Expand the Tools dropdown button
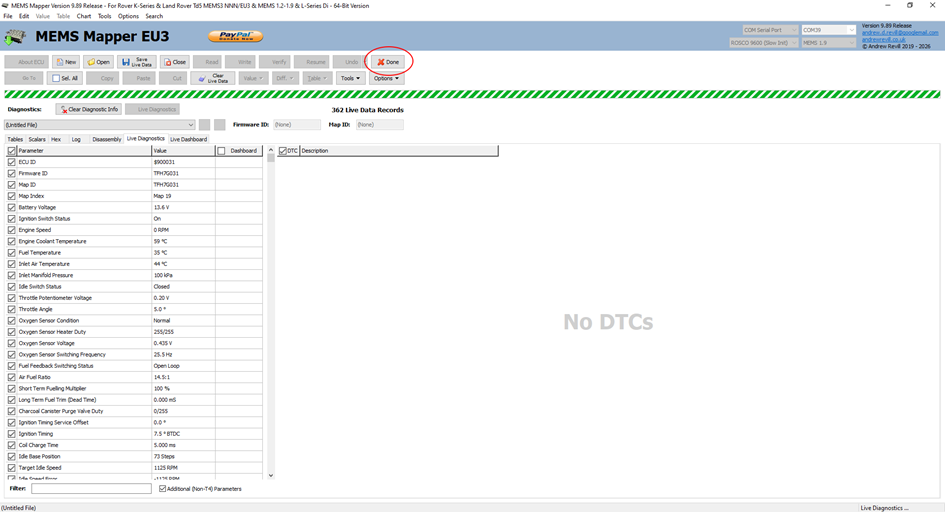Image resolution: width=945 pixels, height=512 pixels. coord(350,78)
